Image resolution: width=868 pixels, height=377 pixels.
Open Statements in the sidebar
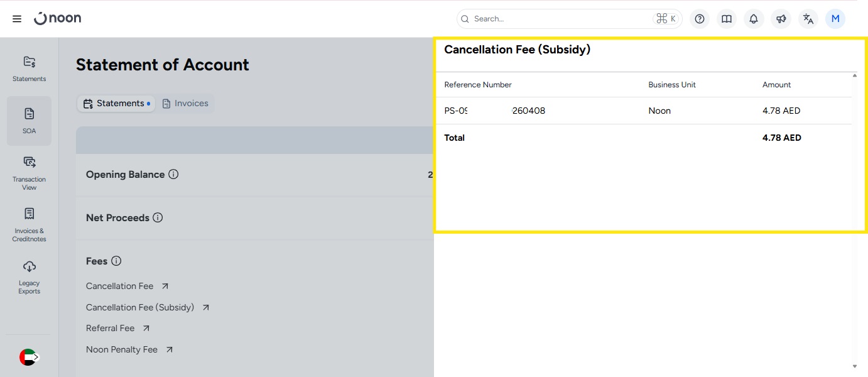(x=29, y=68)
